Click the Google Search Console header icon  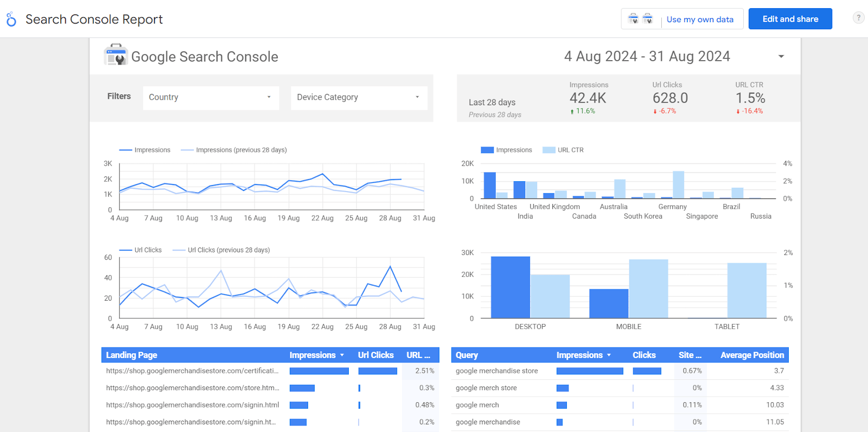(116, 55)
